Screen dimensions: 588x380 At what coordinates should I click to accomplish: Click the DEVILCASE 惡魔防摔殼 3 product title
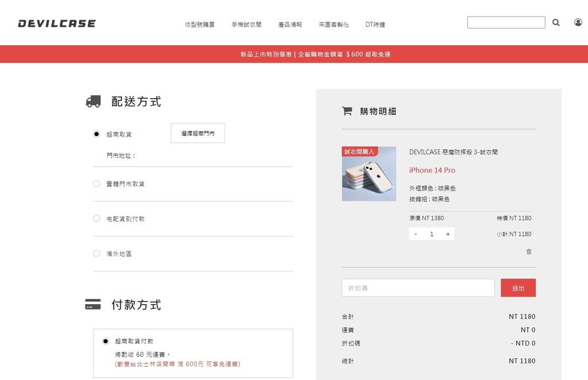pyautogui.click(x=454, y=152)
